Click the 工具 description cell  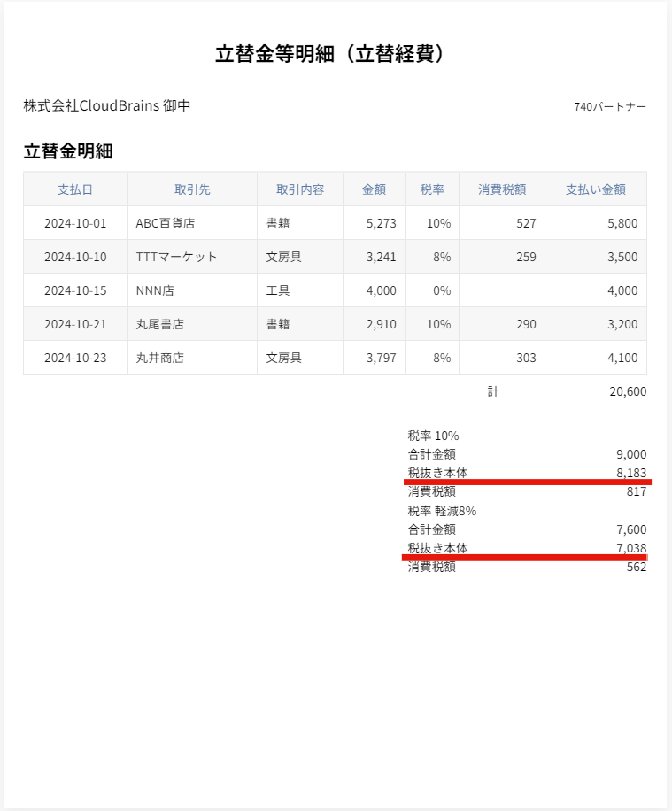point(300,290)
